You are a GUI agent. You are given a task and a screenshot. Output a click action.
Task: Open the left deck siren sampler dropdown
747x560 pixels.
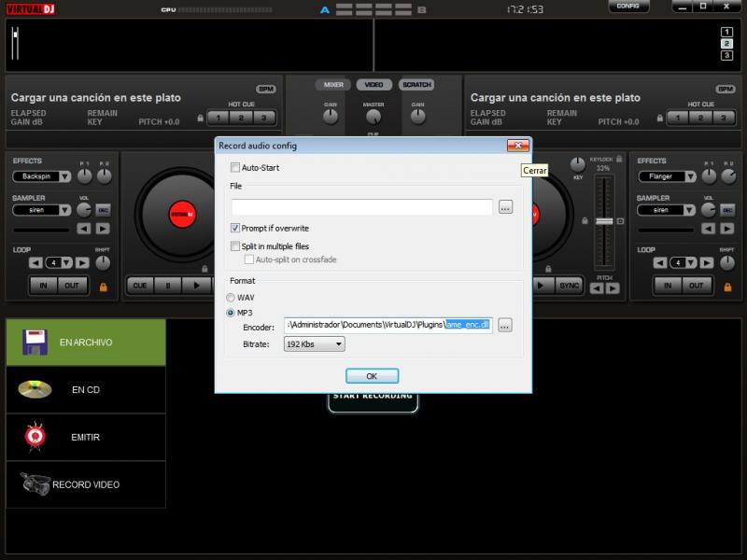coord(64,210)
